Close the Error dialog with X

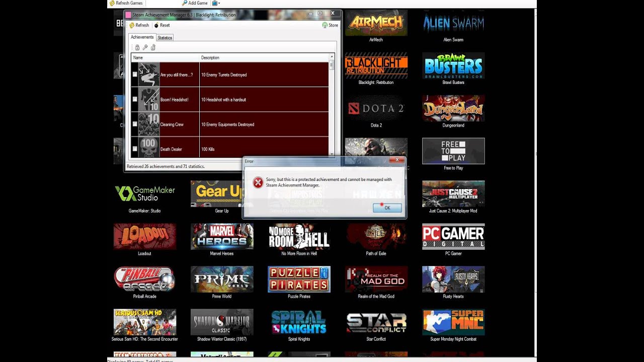click(x=396, y=160)
